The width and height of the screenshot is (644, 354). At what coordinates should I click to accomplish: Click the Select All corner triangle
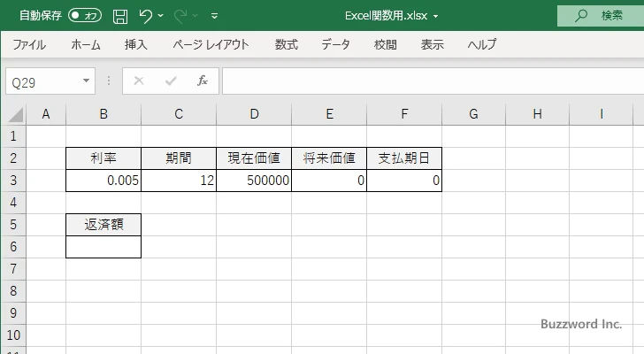[x=15, y=114]
